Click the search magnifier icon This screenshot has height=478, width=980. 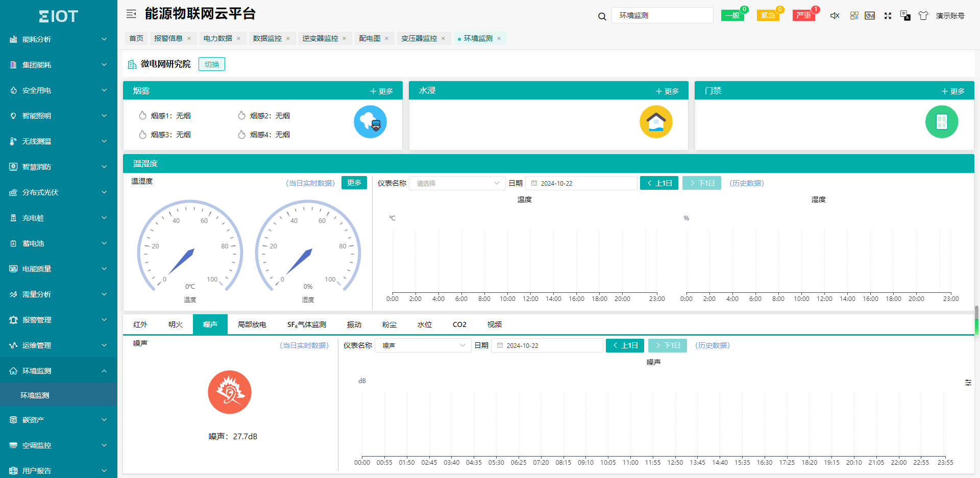602,16
